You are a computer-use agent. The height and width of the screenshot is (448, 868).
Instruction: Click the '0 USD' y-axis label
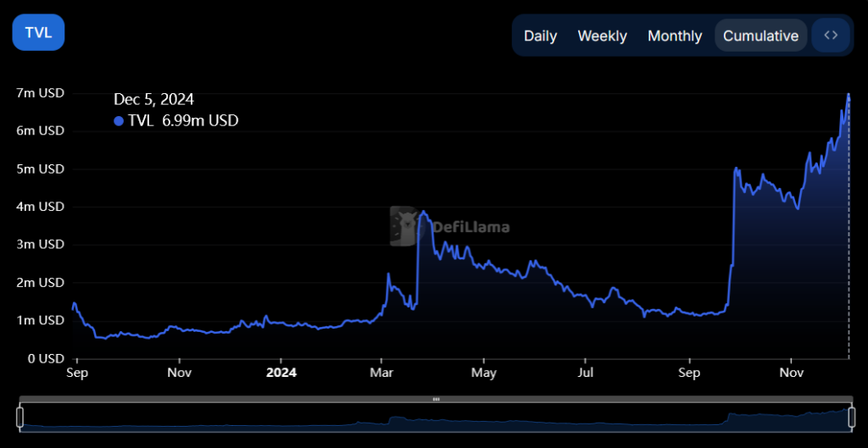[44, 358]
